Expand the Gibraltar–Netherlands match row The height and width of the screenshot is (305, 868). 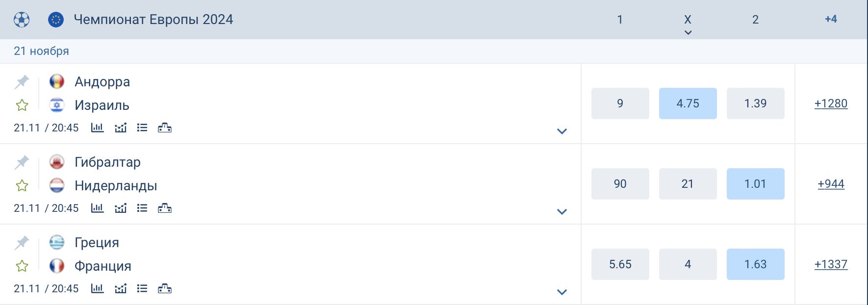[562, 212]
